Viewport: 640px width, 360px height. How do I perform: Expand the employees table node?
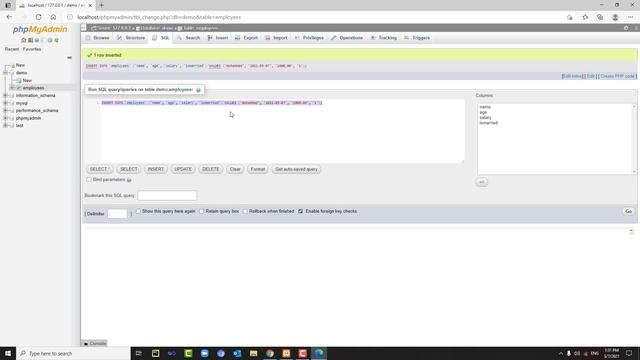[x=12, y=88]
